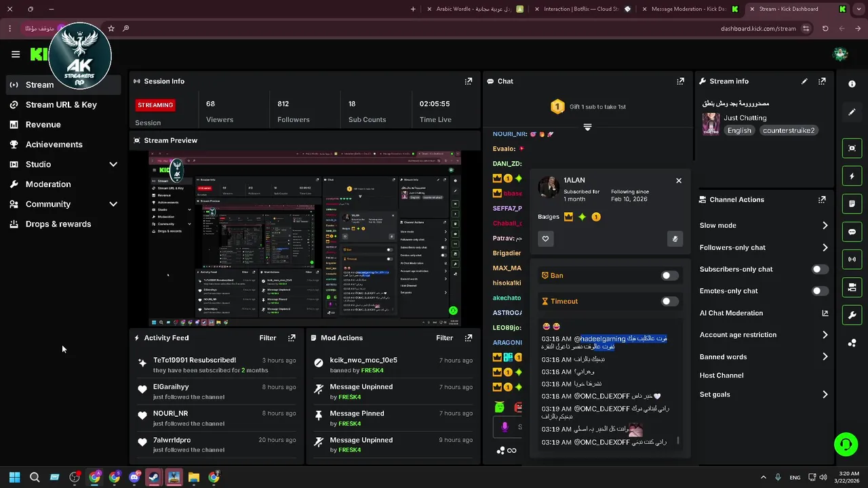Open Set goals options
Image resolution: width=868 pixels, height=488 pixels.
[x=764, y=394]
